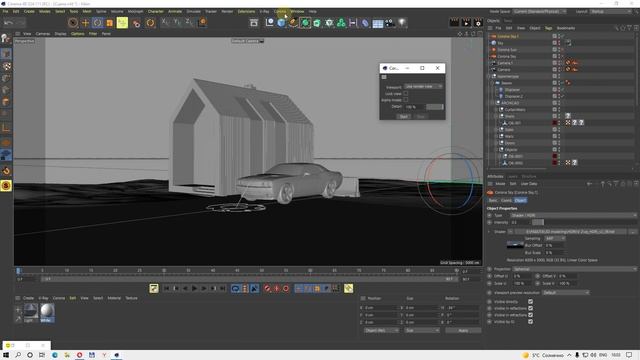Click the Floor grid icon in toolbar
Viewport: 640px width, 360px height.
pyautogui.click(x=378, y=23)
